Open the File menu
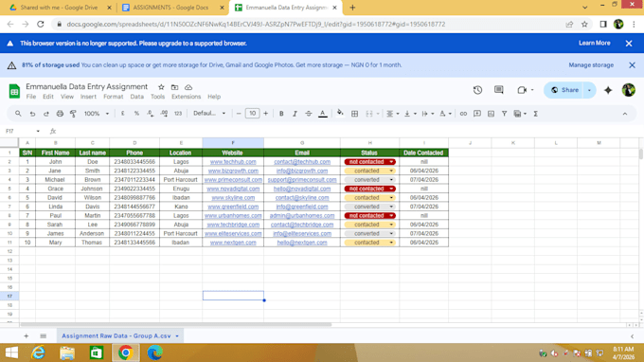The height and width of the screenshot is (362, 644). tap(31, 97)
